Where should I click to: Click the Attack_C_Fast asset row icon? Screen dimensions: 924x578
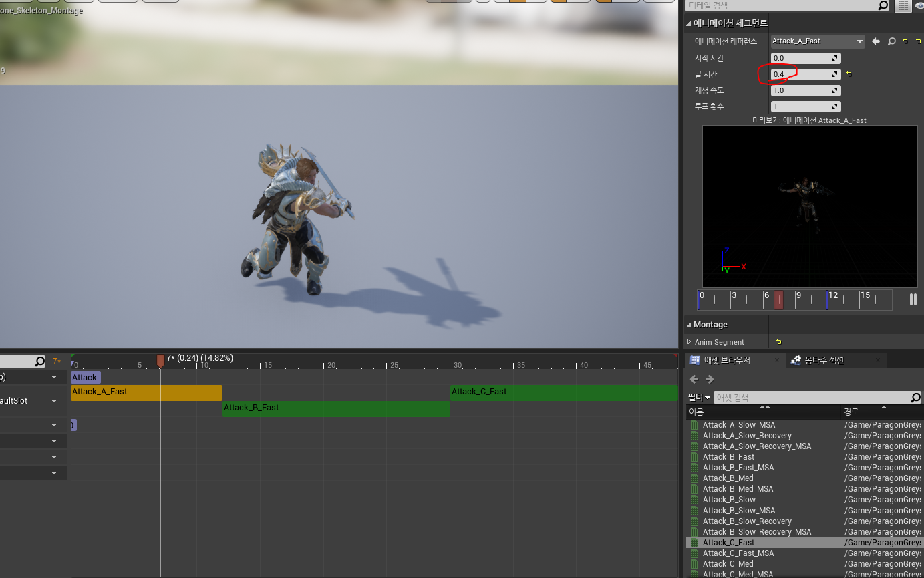[x=694, y=543]
